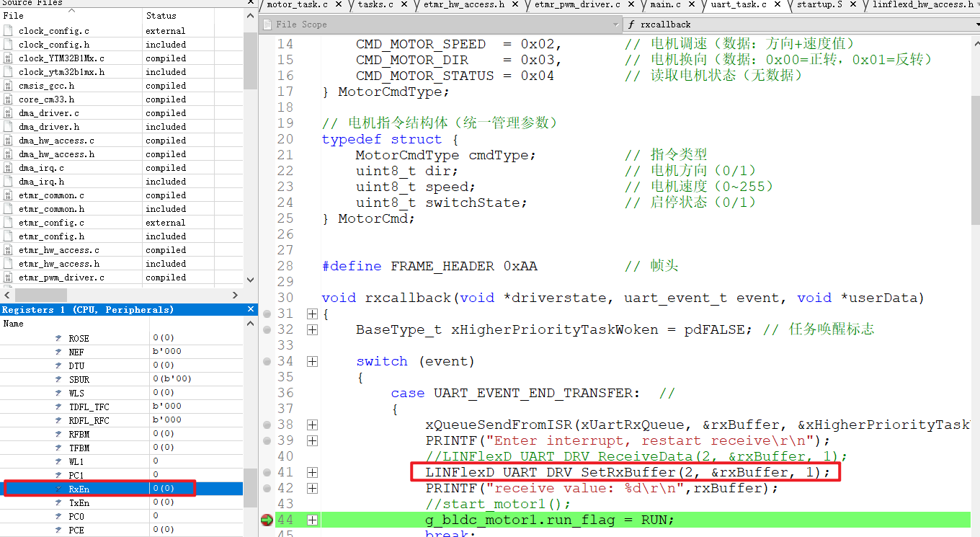
Task: Open the rxcallback function dropdown
Action: (x=974, y=24)
